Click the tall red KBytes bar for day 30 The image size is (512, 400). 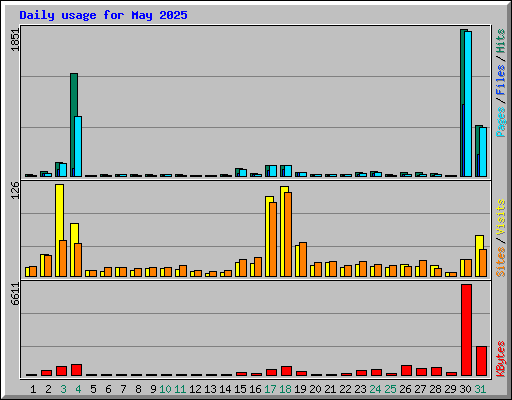tap(466, 330)
